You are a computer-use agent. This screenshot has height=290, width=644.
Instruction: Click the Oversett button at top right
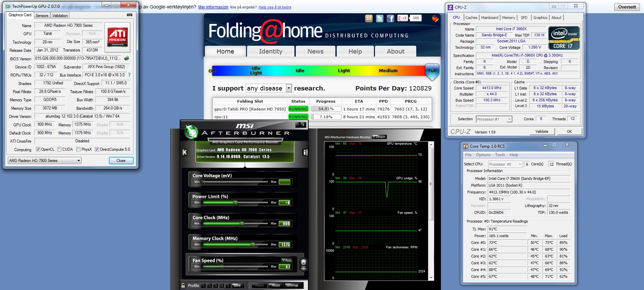(x=627, y=7)
